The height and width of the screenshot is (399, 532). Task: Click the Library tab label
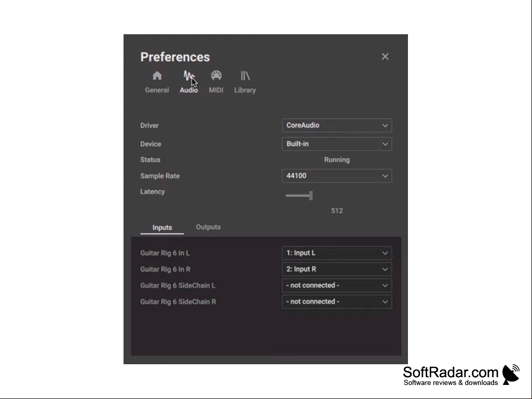point(245,90)
